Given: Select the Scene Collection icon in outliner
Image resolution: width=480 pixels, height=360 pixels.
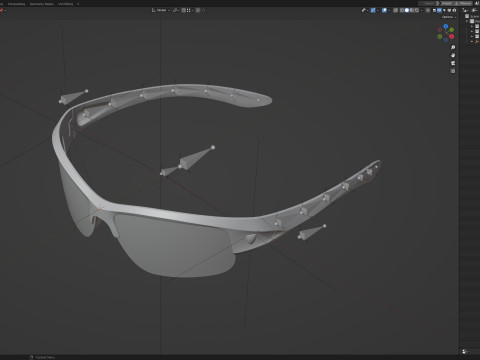Looking at the screenshot, I should tap(467, 16).
